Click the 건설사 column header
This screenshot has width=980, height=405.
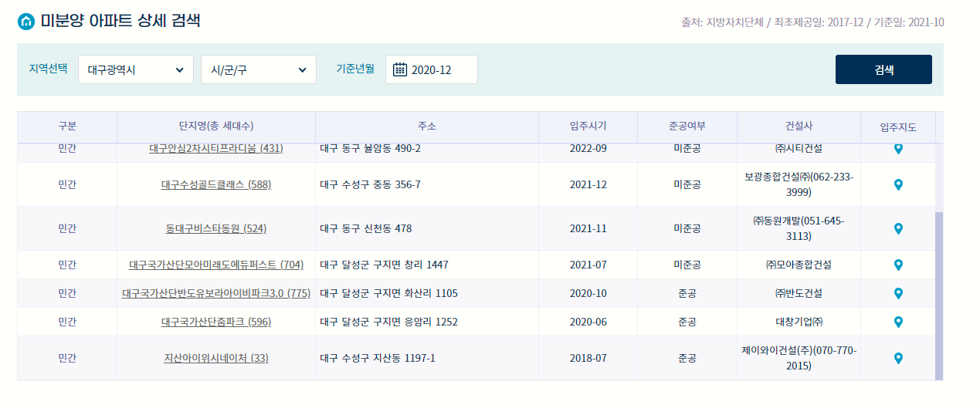point(799,127)
